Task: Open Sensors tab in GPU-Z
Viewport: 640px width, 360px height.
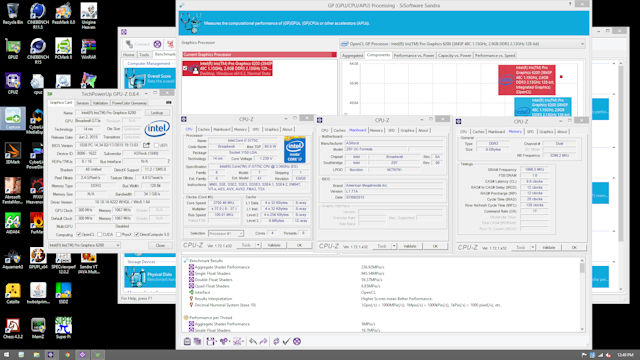Action: [82, 103]
